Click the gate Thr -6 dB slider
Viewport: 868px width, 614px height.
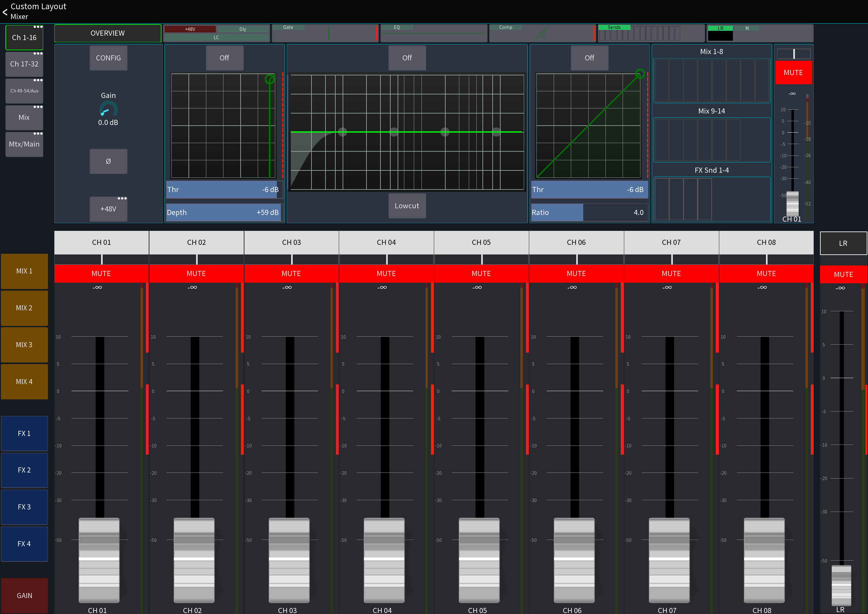point(225,190)
